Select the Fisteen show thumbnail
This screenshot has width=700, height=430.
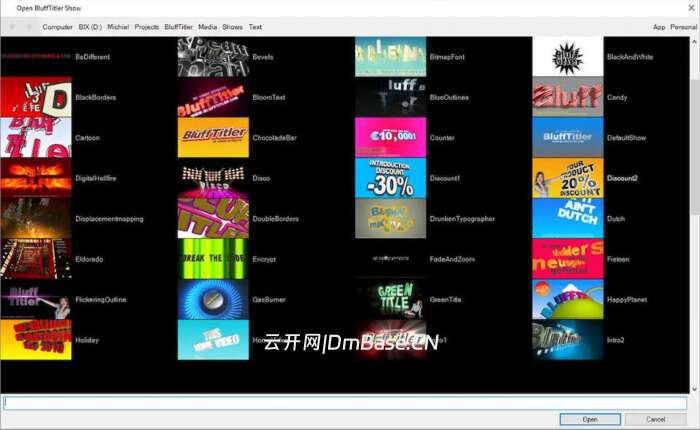click(x=568, y=259)
